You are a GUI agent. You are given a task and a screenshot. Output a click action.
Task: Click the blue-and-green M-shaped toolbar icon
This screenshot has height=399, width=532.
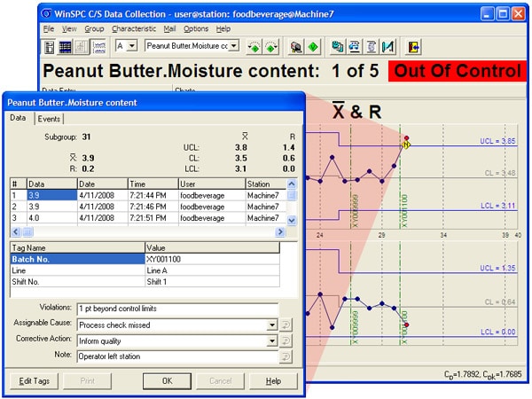(x=387, y=45)
